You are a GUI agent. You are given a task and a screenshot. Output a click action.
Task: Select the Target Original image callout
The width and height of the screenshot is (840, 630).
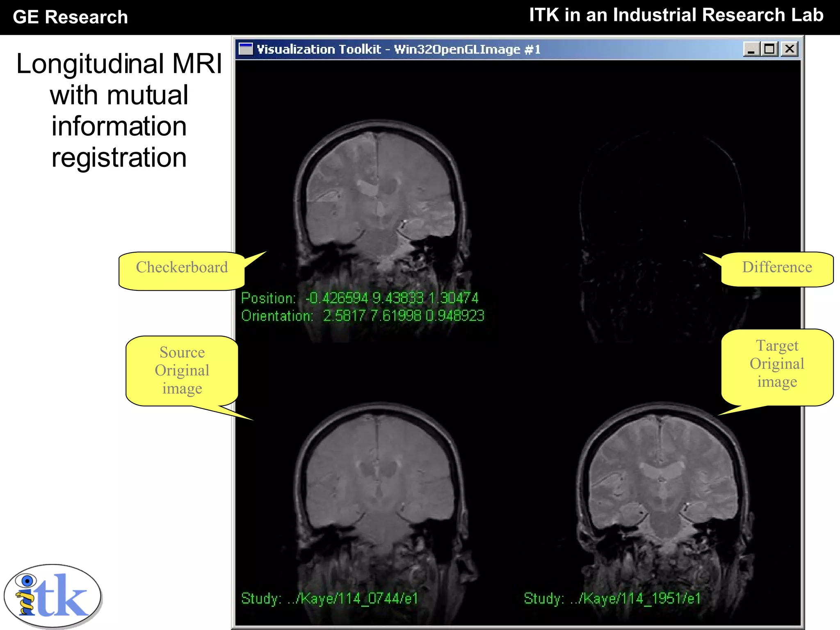click(x=777, y=364)
